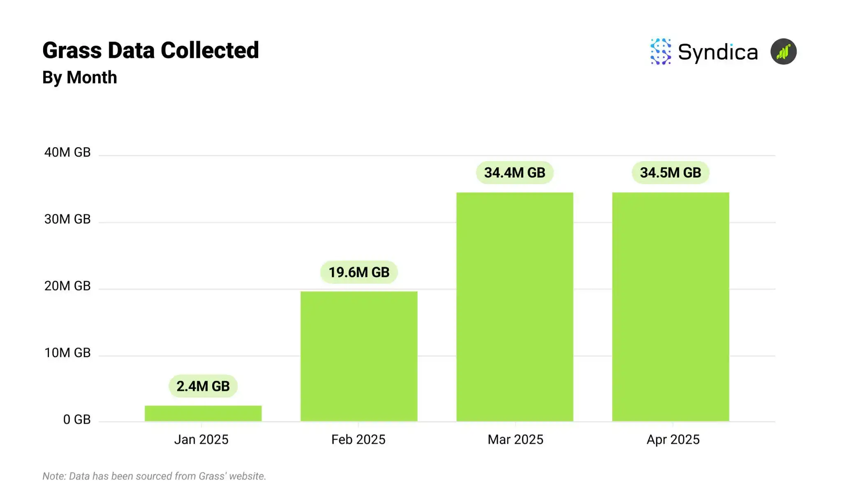Screen dimensions: 842x504
Task: Click the 40M GB y-axis label
Action: point(67,153)
